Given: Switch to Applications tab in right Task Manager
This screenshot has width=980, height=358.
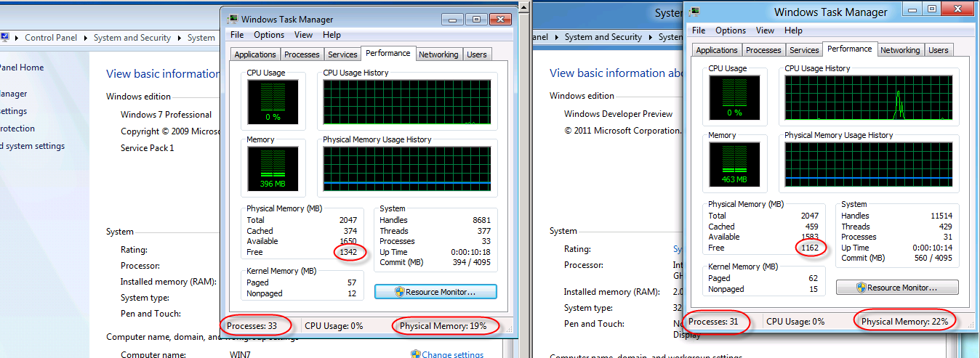Looking at the screenshot, I should coord(717,50).
